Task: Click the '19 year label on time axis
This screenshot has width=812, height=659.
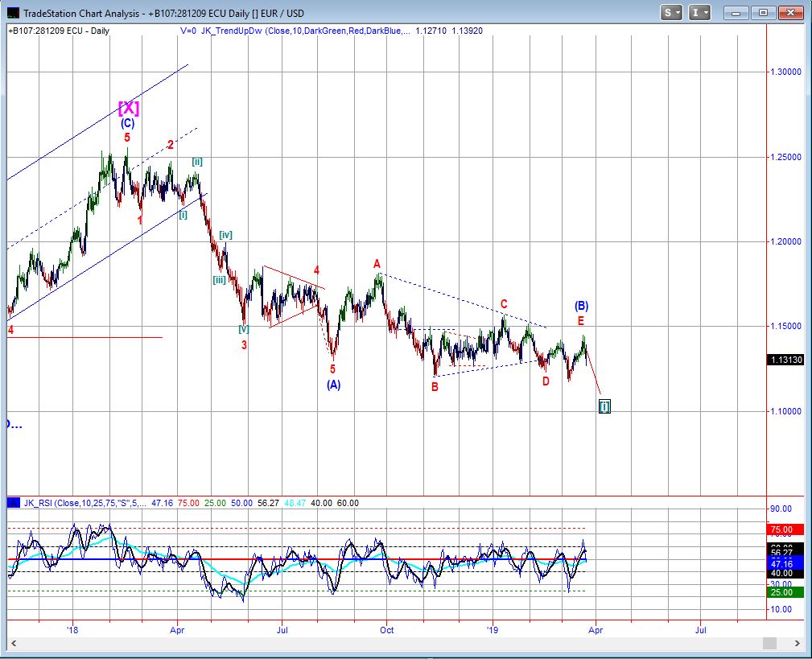Action: [x=492, y=630]
